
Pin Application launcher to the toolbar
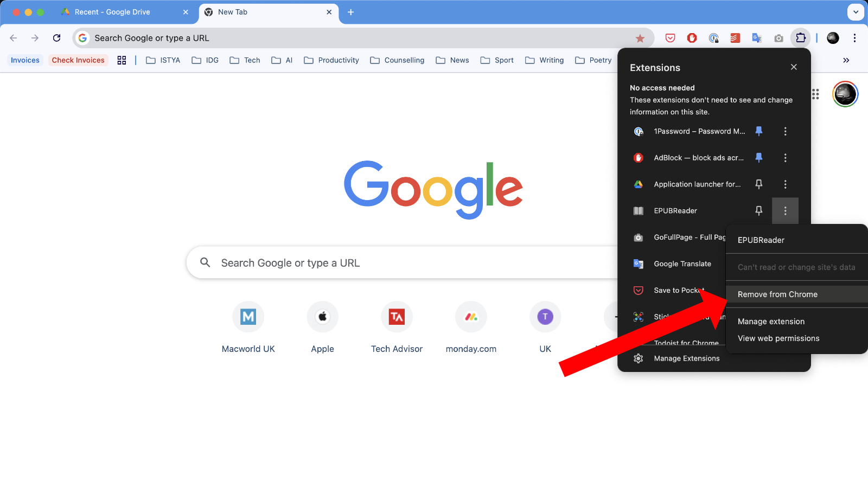(759, 184)
